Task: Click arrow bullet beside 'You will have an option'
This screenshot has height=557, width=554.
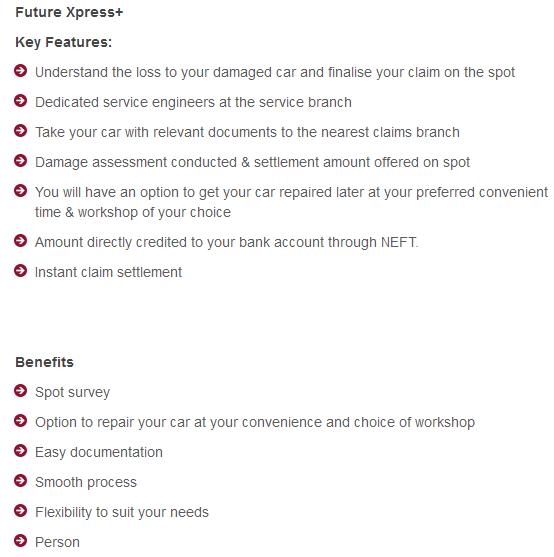Action: (x=21, y=191)
